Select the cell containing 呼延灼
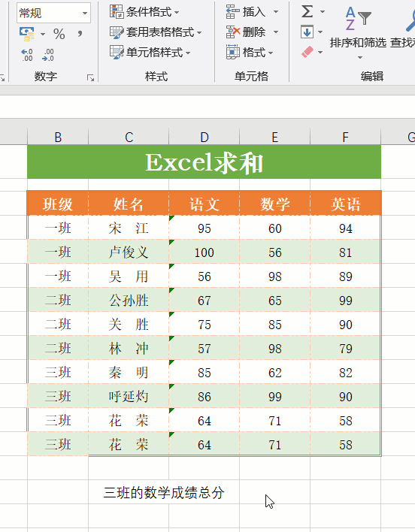 (129, 396)
